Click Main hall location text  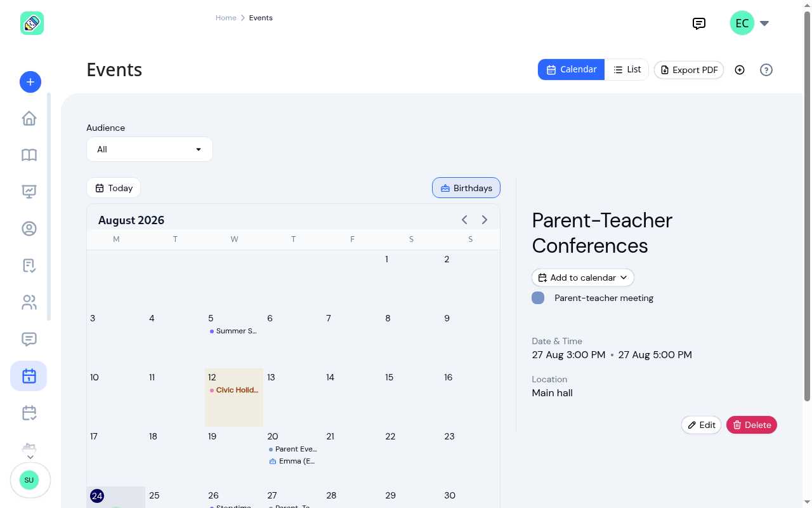[553, 393]
